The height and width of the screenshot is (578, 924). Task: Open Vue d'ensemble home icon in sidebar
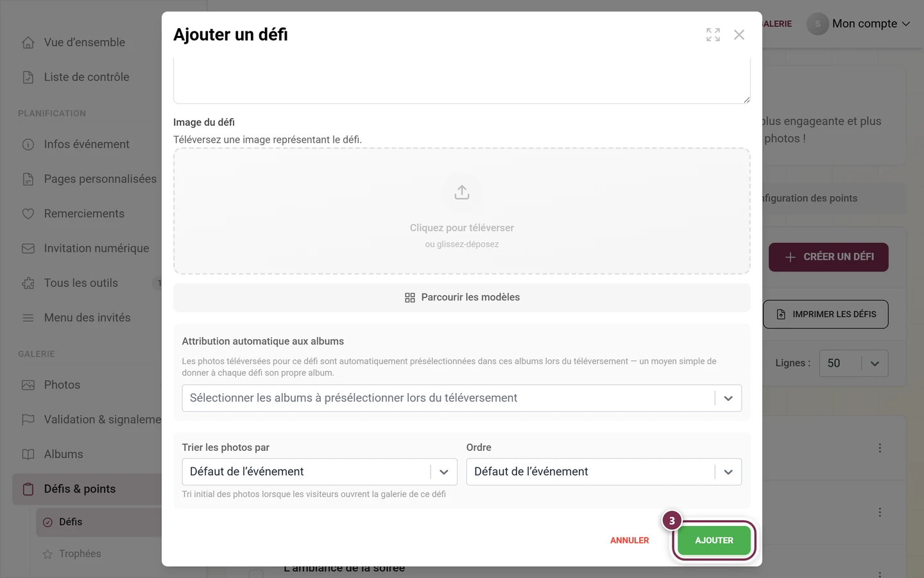tap(28, 42)
